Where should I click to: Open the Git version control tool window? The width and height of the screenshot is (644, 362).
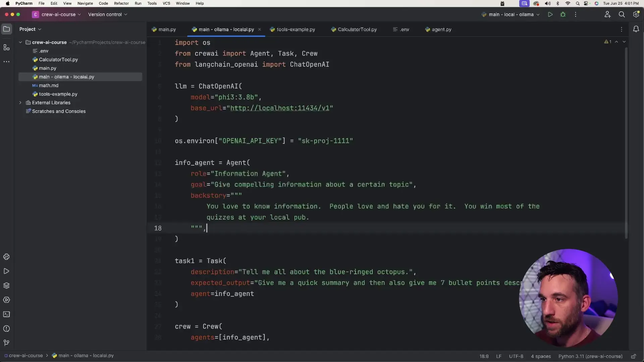click(x=6, y=343)
